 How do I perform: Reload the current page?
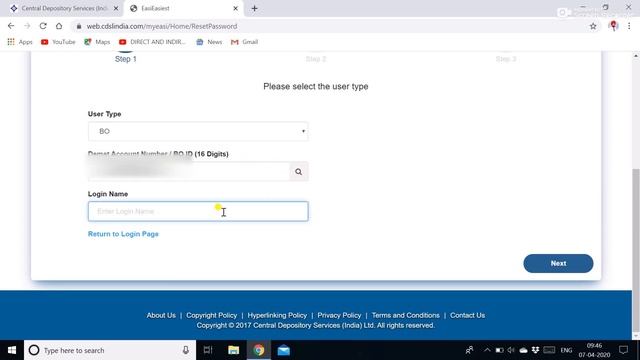[x=43, y=26]
